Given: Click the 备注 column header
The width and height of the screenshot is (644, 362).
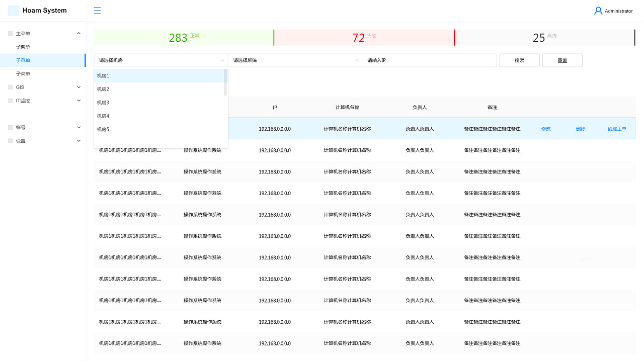Looking at the screenshot, I should (x=492, y=108).
